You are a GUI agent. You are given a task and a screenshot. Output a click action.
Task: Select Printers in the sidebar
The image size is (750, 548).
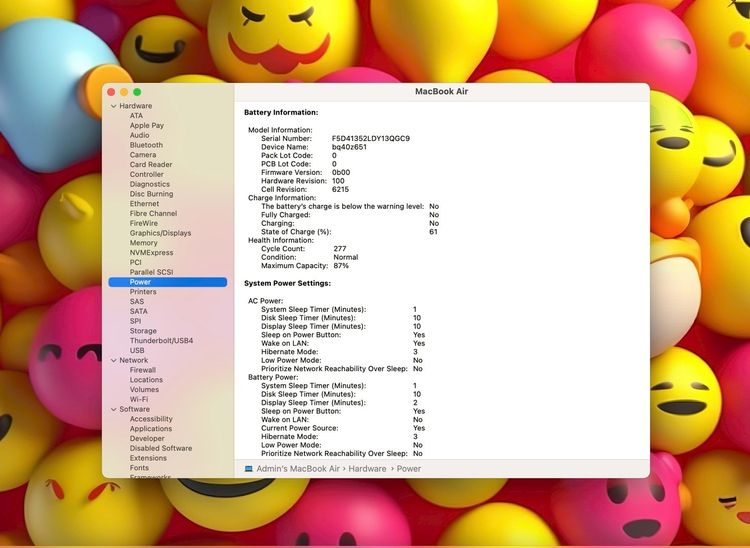pos(143,292)
